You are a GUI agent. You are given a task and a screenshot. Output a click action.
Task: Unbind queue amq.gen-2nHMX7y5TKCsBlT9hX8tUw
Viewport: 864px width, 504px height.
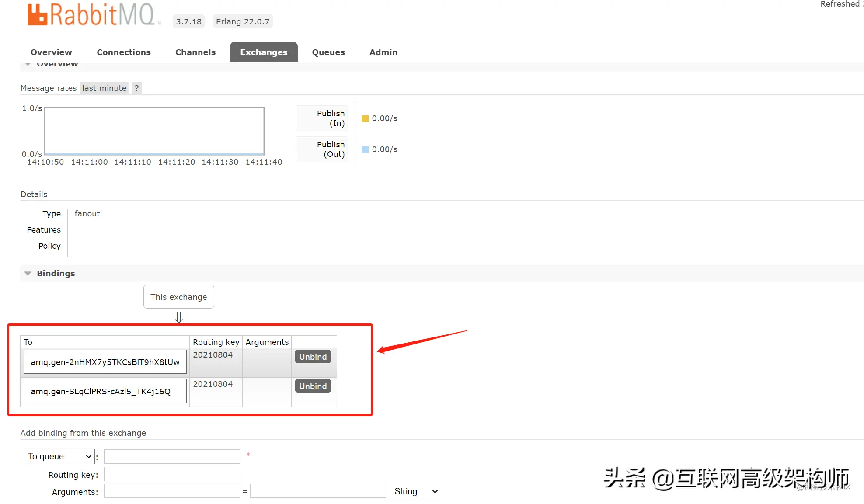313,357
